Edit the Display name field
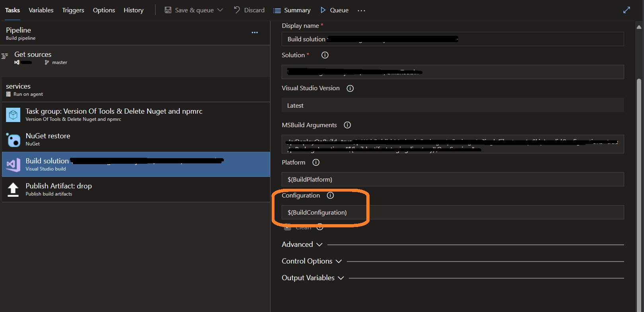Image resolution: width=644 pixels, height=312 pixels. tap(453, 39)
